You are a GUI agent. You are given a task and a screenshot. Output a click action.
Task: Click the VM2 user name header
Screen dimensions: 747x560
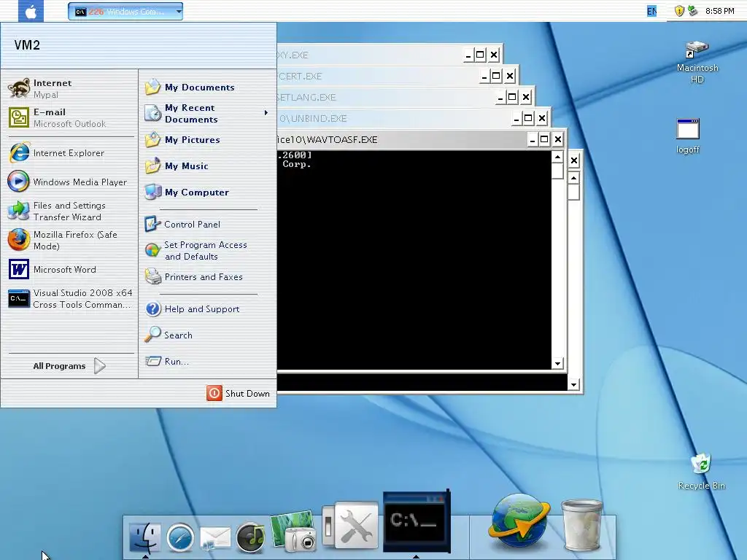(27, 45)
